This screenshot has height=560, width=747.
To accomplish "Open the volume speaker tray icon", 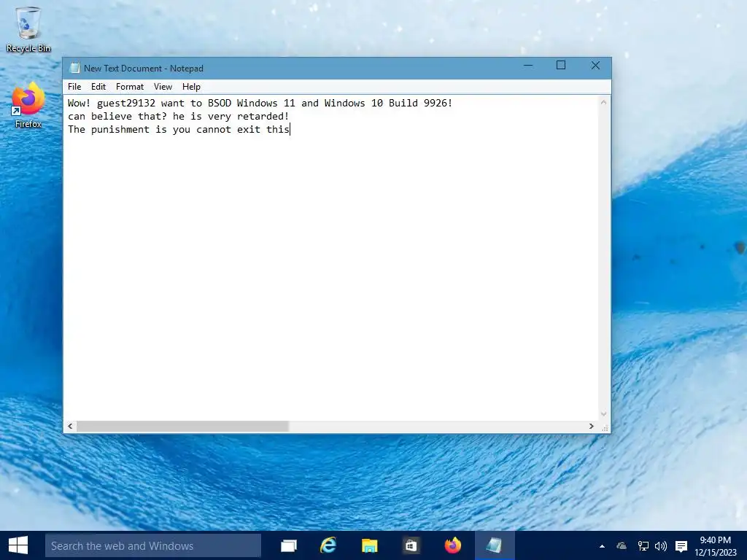I will coord(661,546).
